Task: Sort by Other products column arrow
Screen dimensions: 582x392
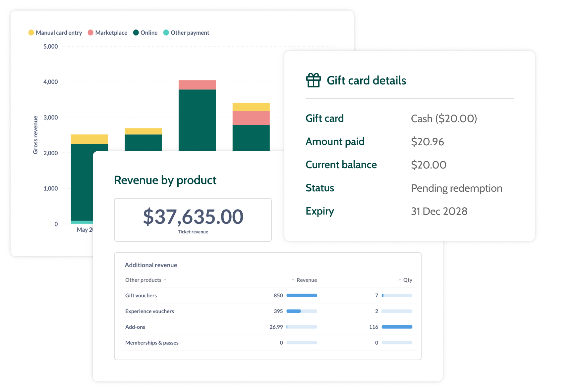Action: pyautogui.click(x=165, y=280)
